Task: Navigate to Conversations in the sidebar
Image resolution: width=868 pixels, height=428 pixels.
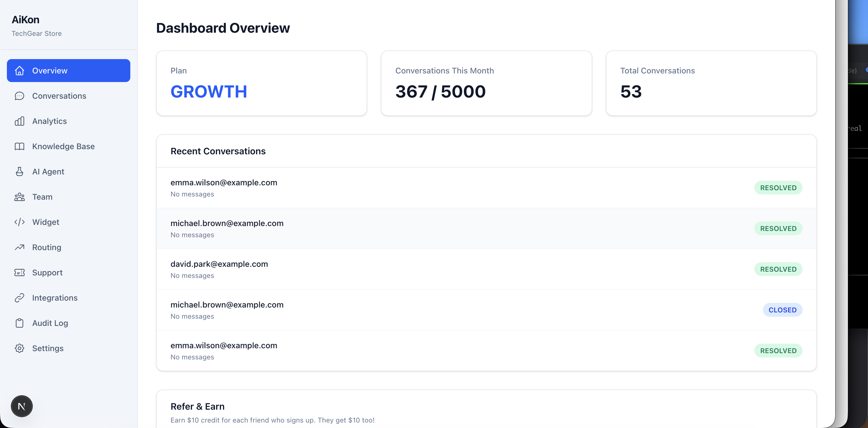Action: (59, 96)
